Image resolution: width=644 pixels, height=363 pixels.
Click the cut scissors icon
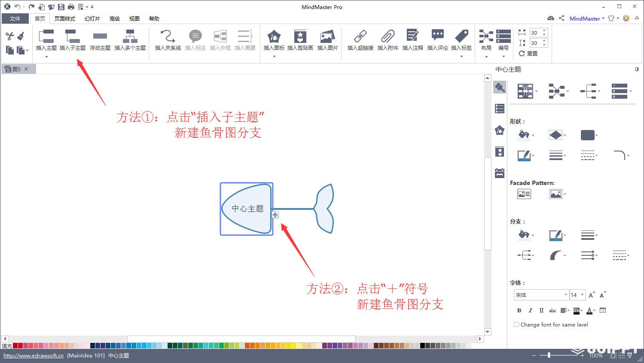point(10,36)
